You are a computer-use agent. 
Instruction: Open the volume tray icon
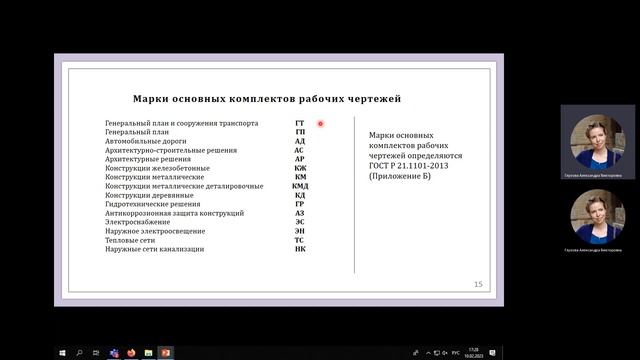pyautogui.click(x=445, y=353)
